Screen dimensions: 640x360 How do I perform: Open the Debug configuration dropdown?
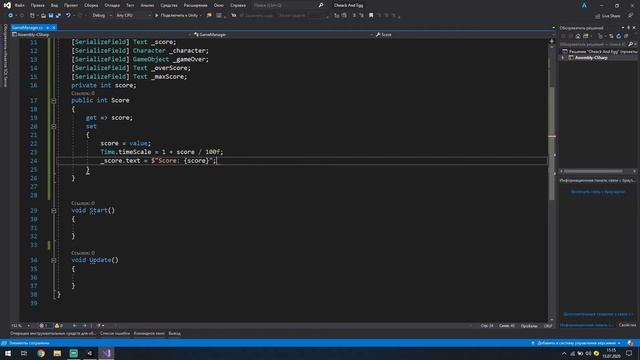point(101,16)
